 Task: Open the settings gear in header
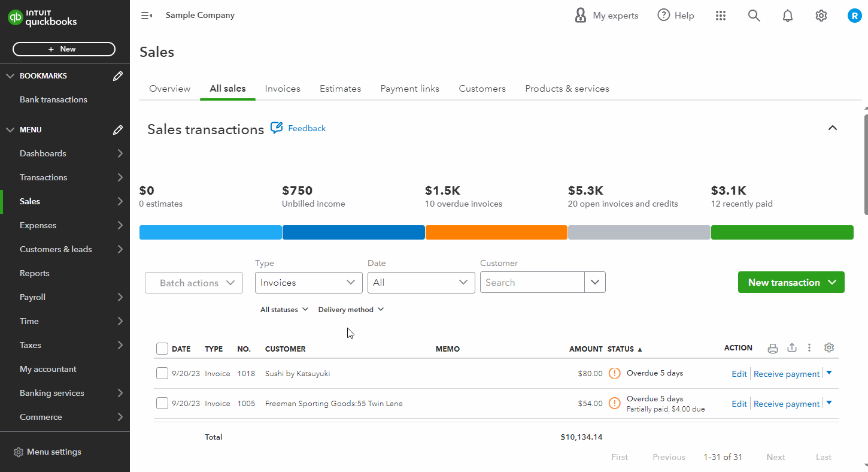[821, 16]
